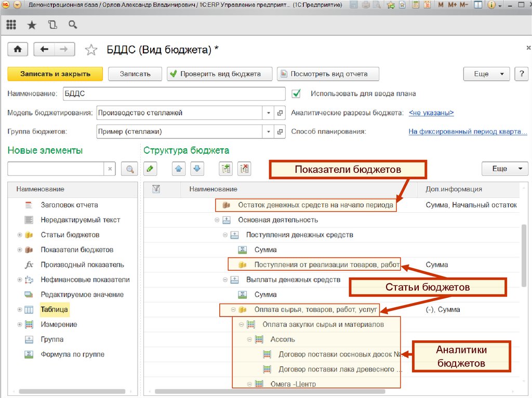Select Остаток денежных средств на начало периода
Screen dimensions: 532x398
pyautogui.click(x=315, y=205)
